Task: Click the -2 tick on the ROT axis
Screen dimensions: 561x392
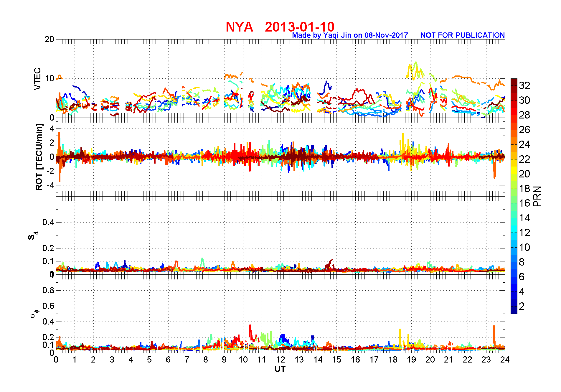Action: coord(50,171)
